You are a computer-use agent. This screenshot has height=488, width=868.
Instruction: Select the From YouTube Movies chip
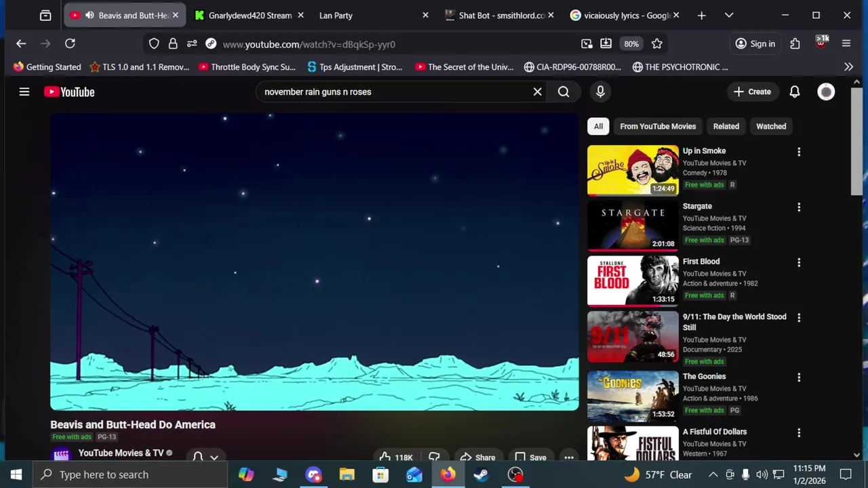[658, 126]
